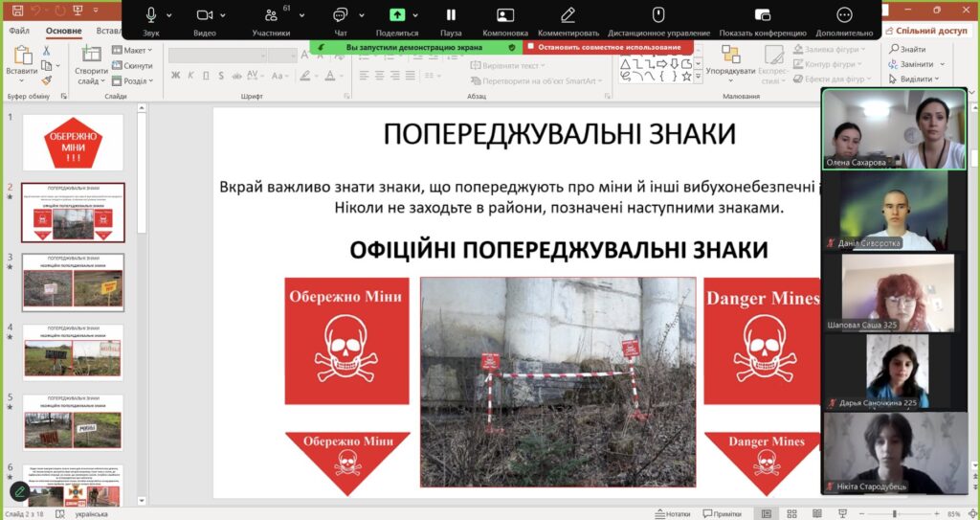
Task: Open the Участники participants panel
Action: click(271, 15)
